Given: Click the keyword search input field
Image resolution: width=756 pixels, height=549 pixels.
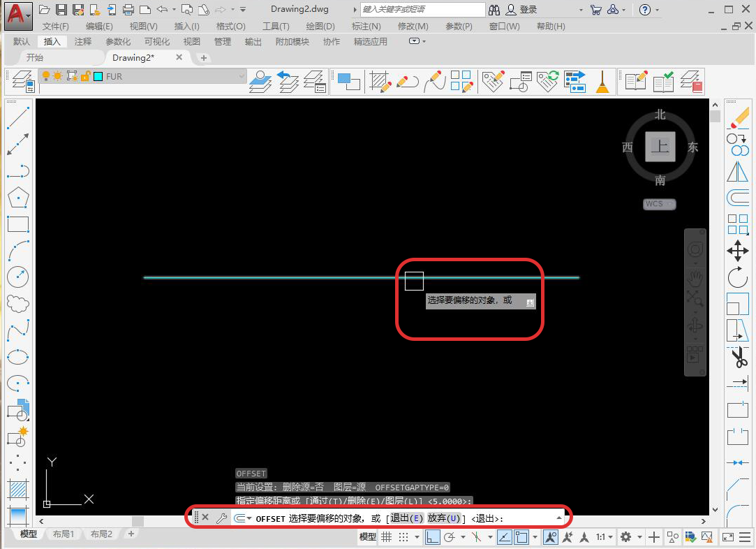Looking at the screenshot, I should (x=423, y=9).
